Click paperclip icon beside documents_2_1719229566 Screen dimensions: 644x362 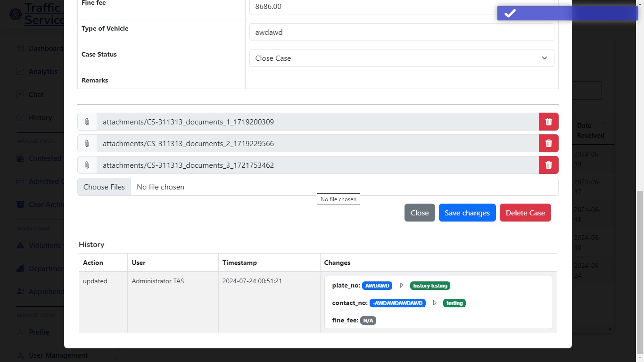(x=87, y=143)
